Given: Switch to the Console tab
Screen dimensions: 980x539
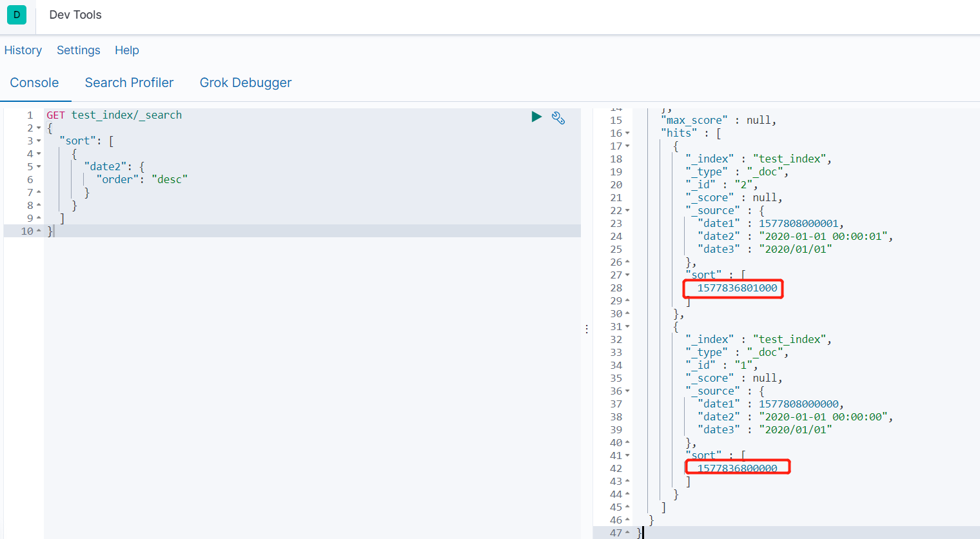Looking at the screenshot, I should [x=34, y=83].
